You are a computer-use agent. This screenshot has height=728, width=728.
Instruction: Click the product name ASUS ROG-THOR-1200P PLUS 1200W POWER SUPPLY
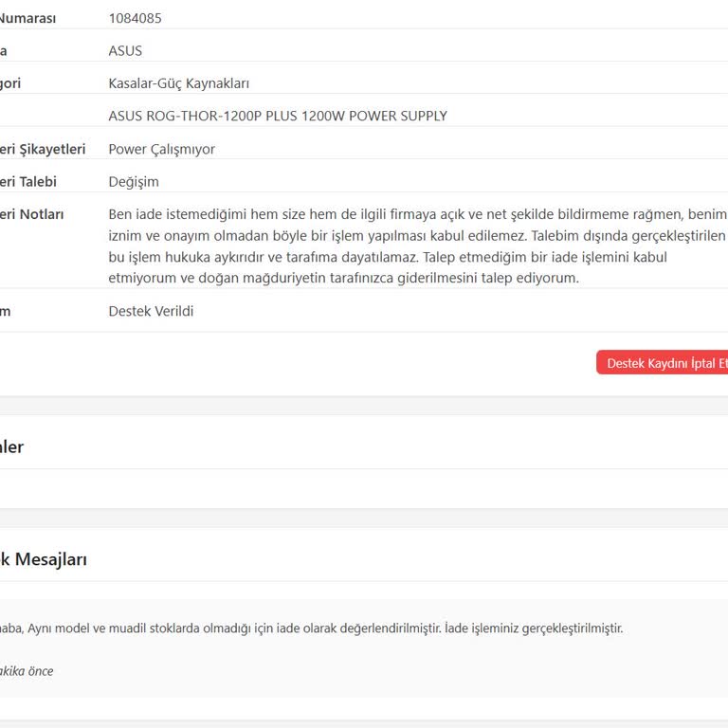(x=278, y=116)
